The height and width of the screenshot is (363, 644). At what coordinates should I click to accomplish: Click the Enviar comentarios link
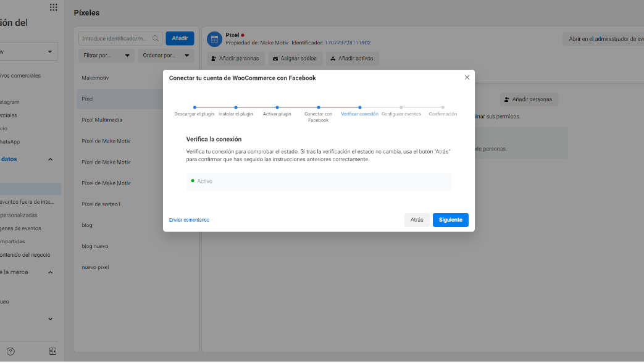coord(189,220)
